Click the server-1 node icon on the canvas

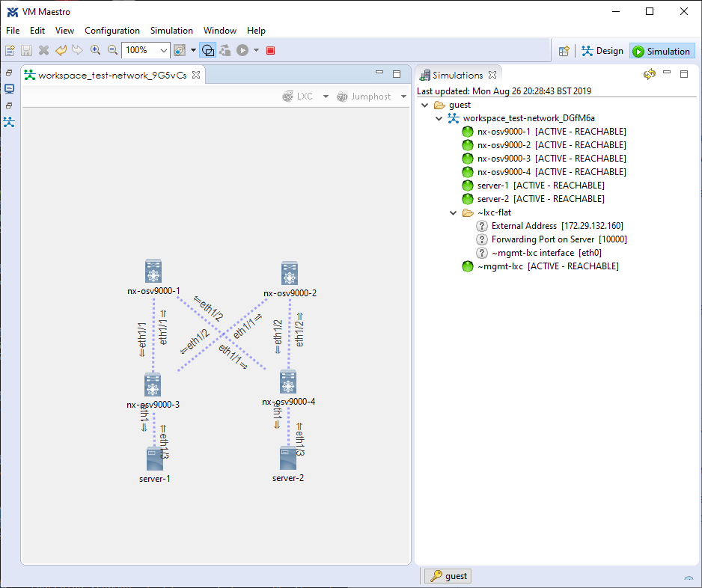point(155,459)
